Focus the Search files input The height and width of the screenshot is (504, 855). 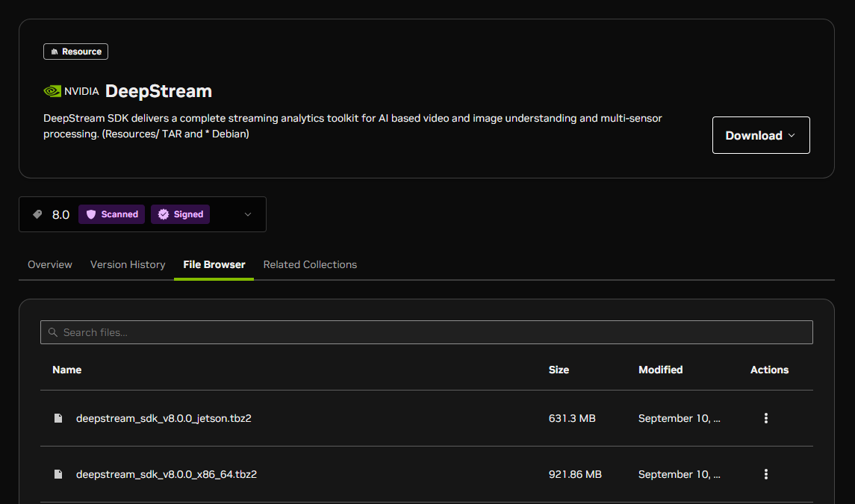426,332
